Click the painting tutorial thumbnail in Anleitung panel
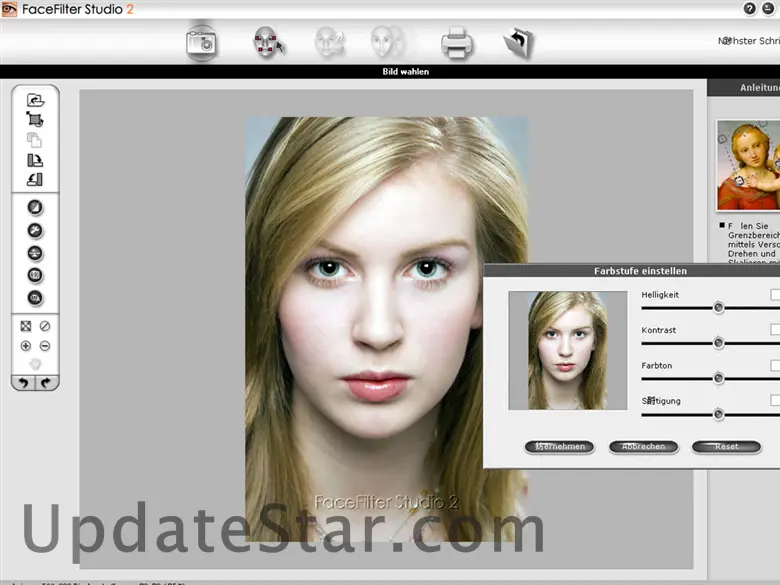Viewport: 780px width, 585px height. point(748,165)
